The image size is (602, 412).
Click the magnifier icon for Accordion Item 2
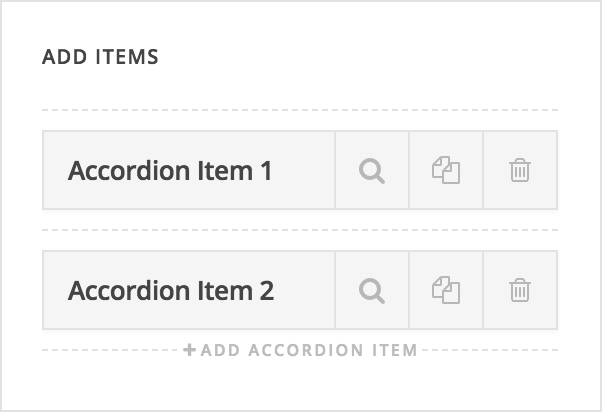click(x=372, y=291)
